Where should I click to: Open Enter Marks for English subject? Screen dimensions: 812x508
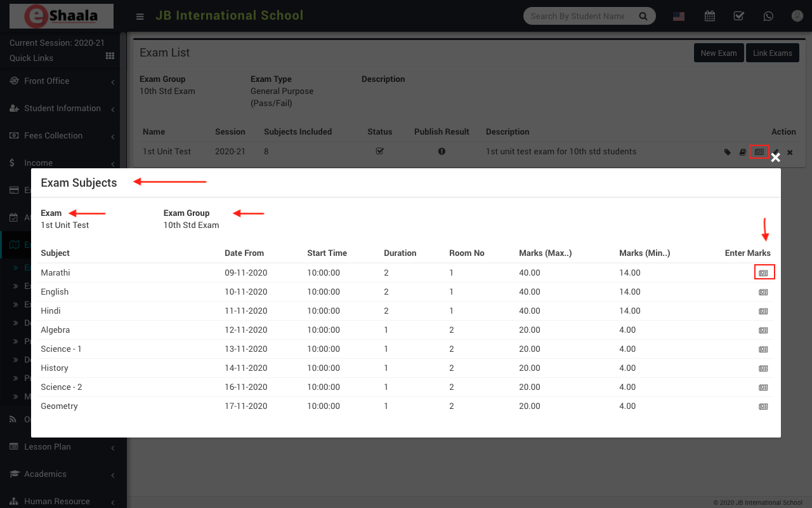[763, 292]
